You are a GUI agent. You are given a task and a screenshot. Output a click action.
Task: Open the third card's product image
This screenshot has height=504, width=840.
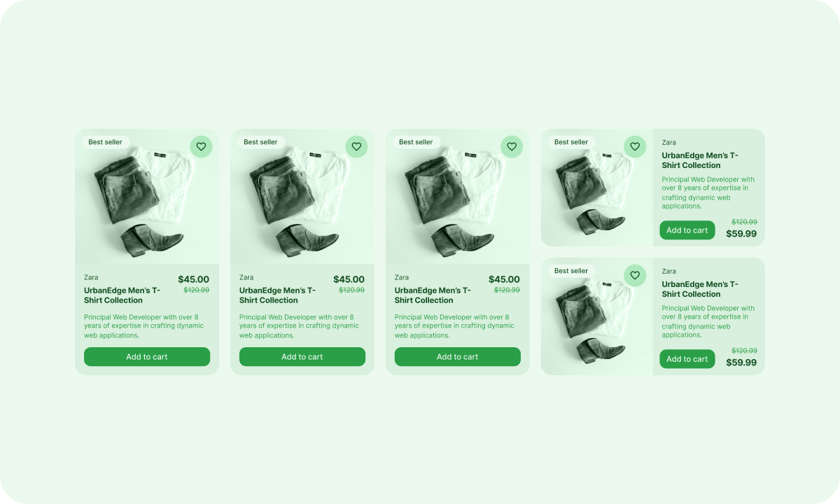(x=458, y=197)
